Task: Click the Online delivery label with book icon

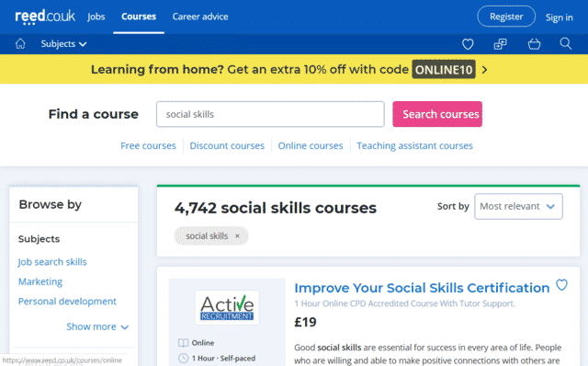Action: tap(196, 343)
